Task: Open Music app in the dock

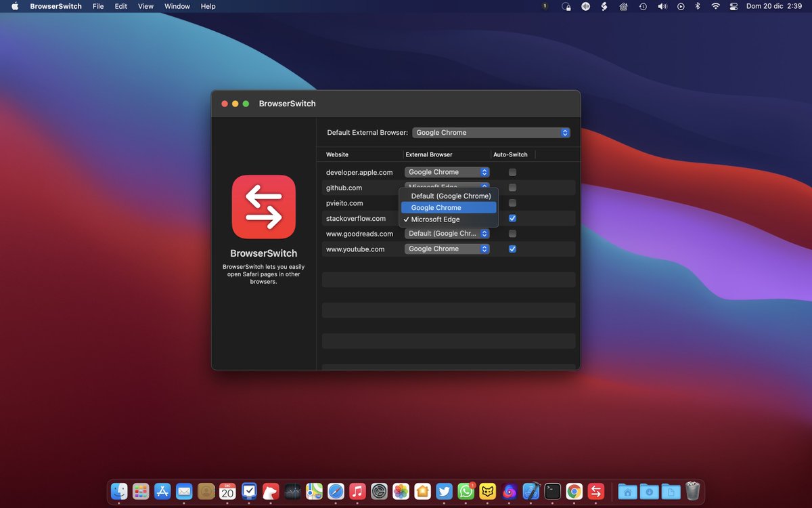Action: tap(357, 491)
